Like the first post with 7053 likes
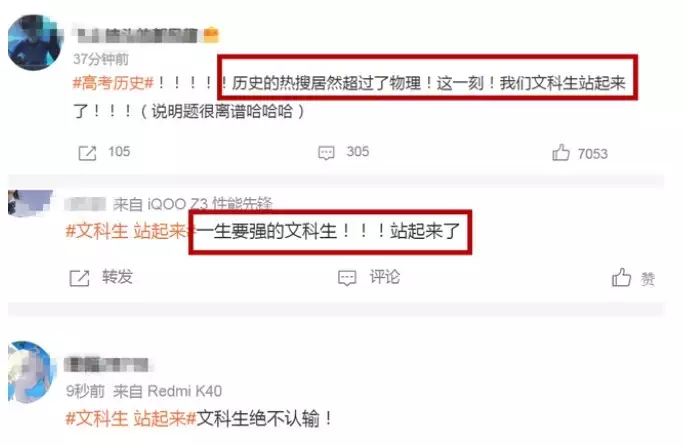This screenshot has height=446, width=684. (561, 153)
